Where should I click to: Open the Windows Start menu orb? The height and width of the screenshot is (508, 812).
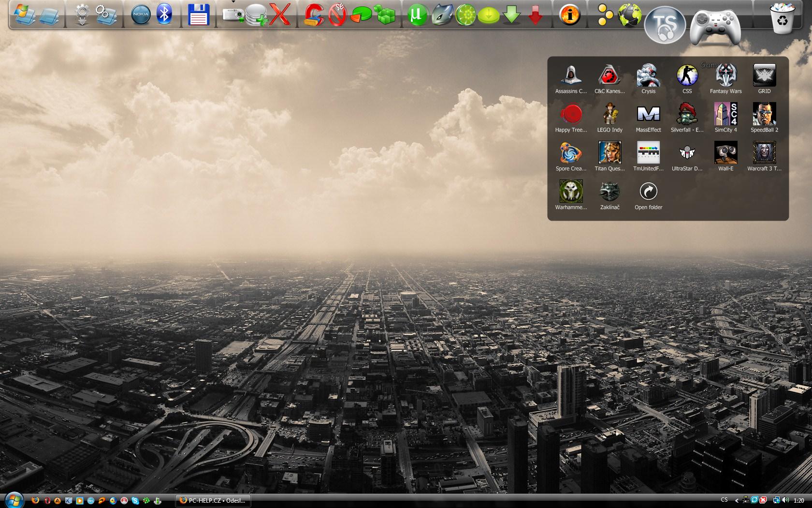[14, 500]
